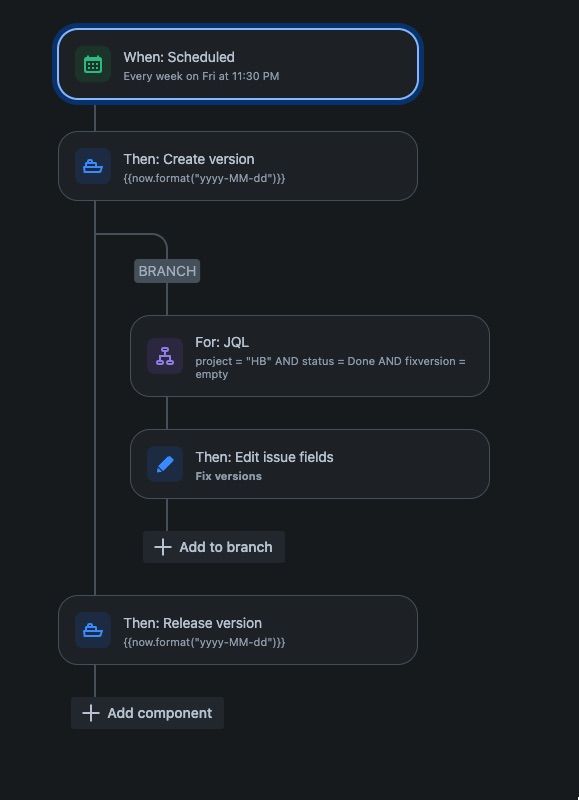Viewport: 579px width, 800px height.
Task: Open the Then: Edit issue fields action
Action: 310,463
